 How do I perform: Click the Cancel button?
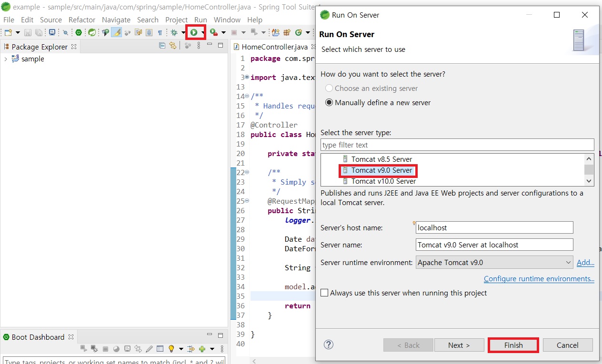point(568,345)
